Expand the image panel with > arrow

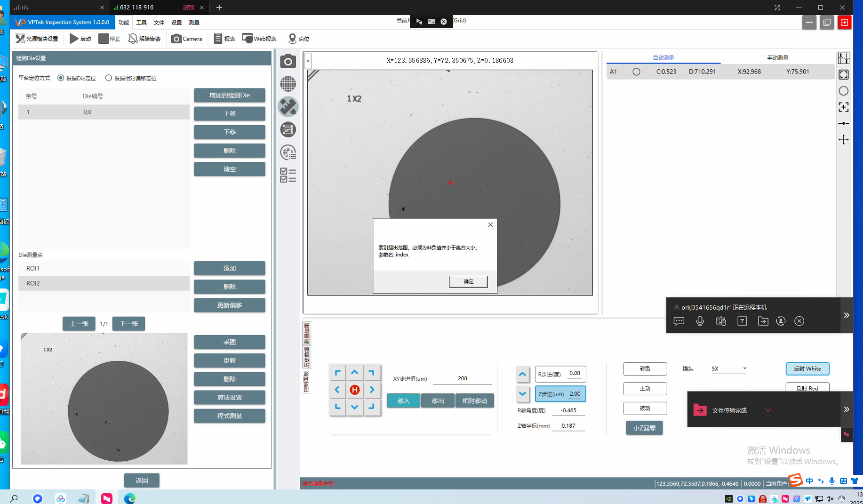308,61
